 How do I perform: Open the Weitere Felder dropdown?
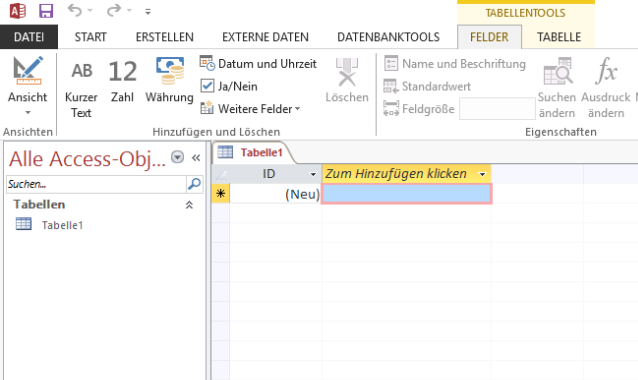point(250,109)
